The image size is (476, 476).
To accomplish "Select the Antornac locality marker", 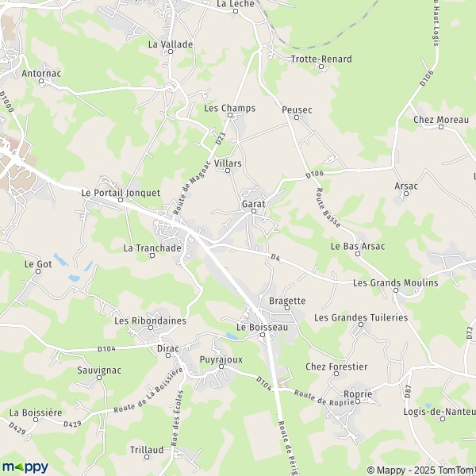I will (41, 81).
